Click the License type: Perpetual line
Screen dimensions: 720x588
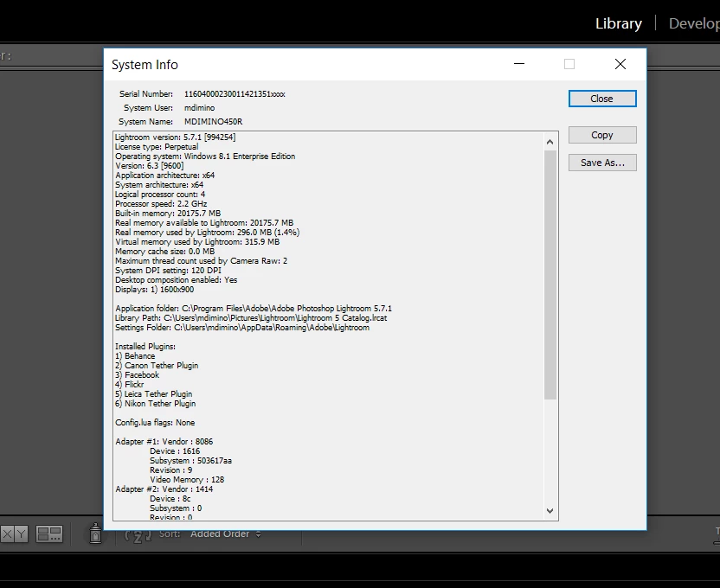click(157, 147)
